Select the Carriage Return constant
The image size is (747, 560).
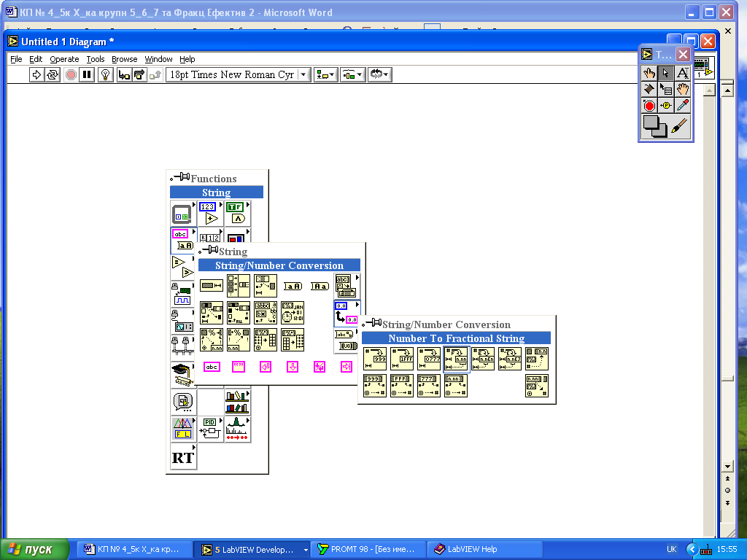tap(266, 367)
